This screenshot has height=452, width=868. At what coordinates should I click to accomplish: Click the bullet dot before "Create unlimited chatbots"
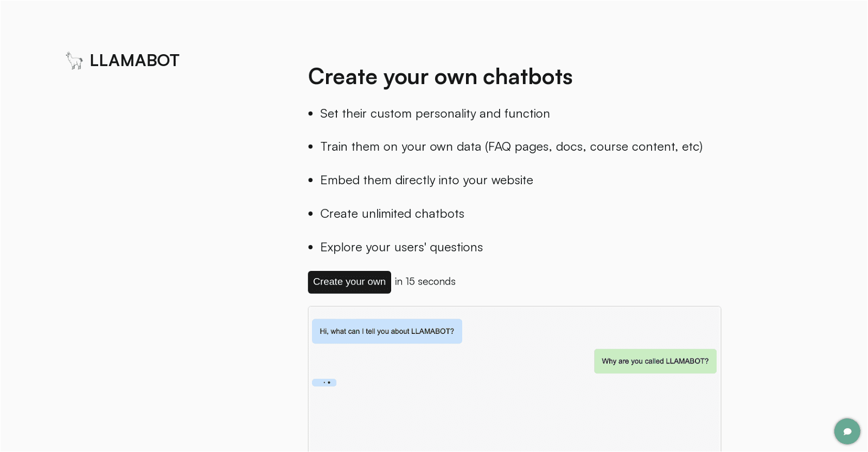click(311, 214)
